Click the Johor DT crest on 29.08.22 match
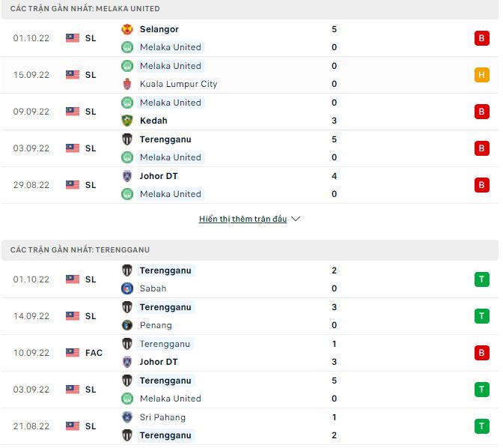This screenshot has width=503, height=448. point(127,176)
